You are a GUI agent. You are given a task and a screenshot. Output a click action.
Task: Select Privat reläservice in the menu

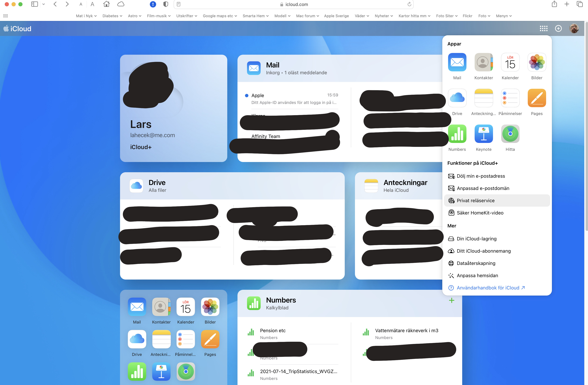pos(475,201)
